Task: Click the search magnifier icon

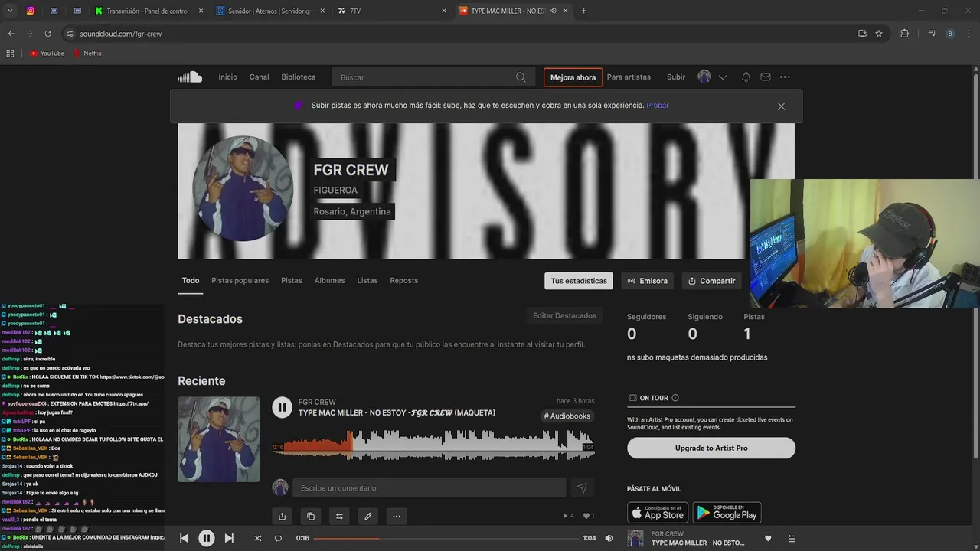Action: click(x=521, y=77)
